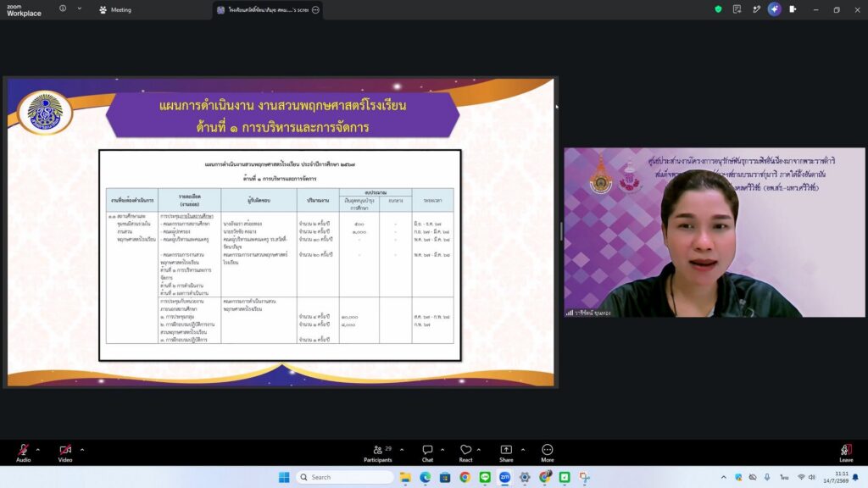Click the Windows taskbar Search box
The width and height of the screenshot is (868, 488).
coord(344,477)
